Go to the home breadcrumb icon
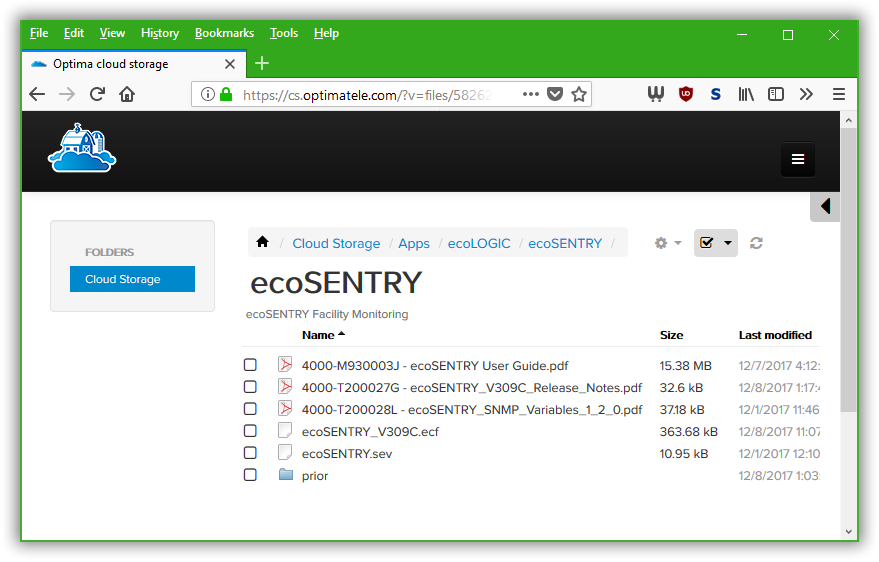This screenshot has width=879, height=562. click(262, 242)
